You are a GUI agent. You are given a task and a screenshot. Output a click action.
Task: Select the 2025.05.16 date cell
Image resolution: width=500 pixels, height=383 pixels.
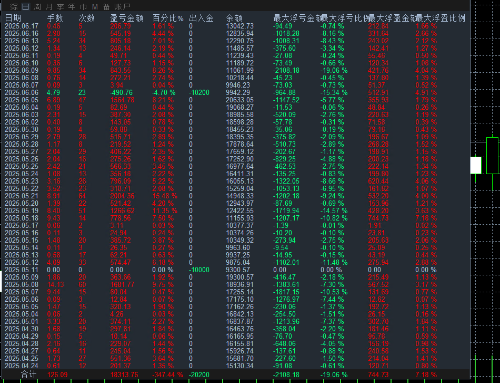point(22,233)
